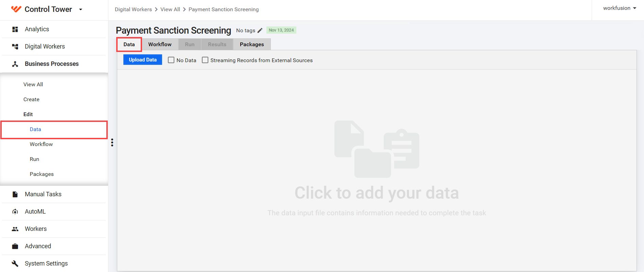Click the "Click to add your data" text
This screenshot has width=644, height=272.
(x=377, y=193)
